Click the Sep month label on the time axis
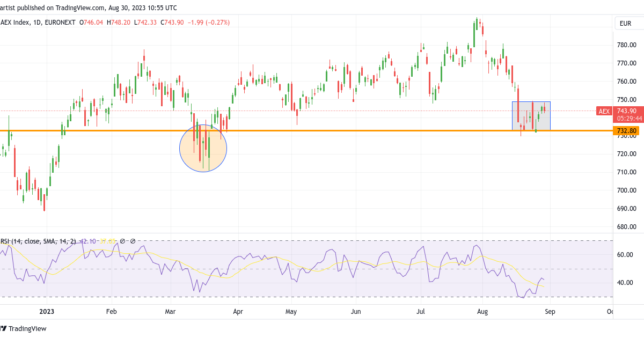This screenshot has height=338, width=644. (551, 311)
